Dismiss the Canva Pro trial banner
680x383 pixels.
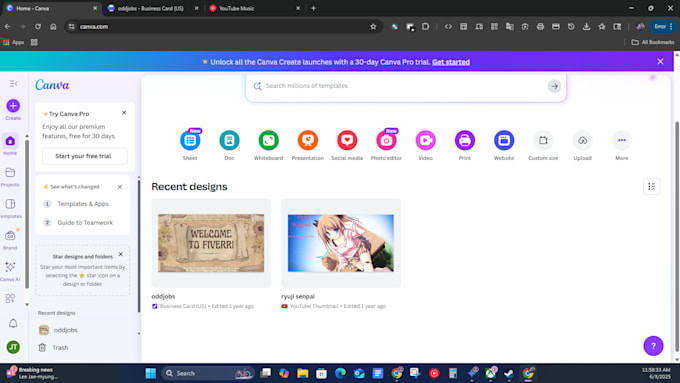(660, 62)
